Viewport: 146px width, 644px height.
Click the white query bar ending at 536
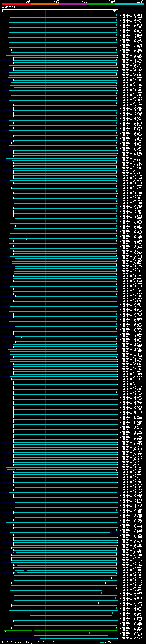click(60, 9)
